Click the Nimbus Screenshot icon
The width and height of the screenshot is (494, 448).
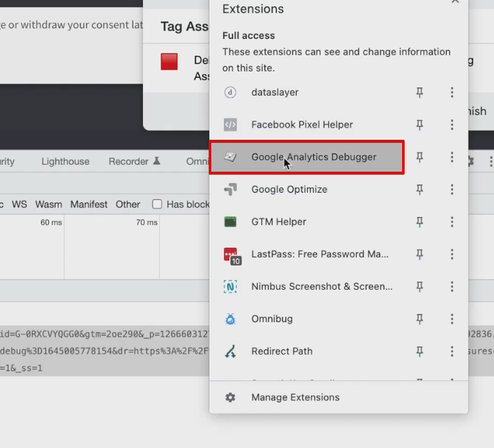(230, 287)
